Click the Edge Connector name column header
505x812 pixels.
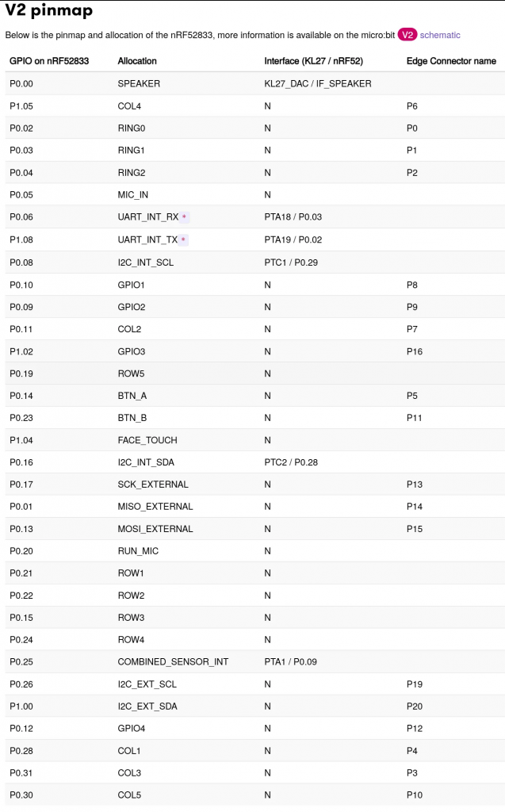(451, 61)
